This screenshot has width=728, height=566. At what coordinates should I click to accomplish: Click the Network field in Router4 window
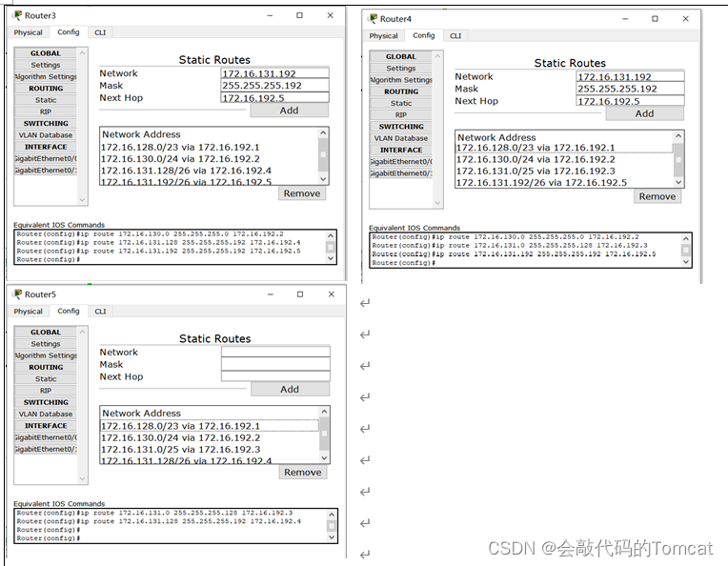[630, 76]
